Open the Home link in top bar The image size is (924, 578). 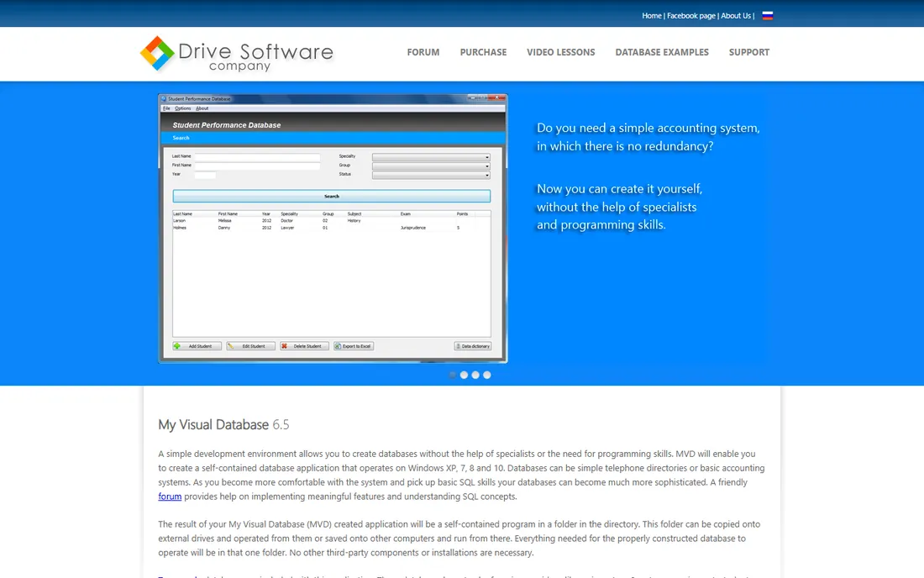coord(651,16)
